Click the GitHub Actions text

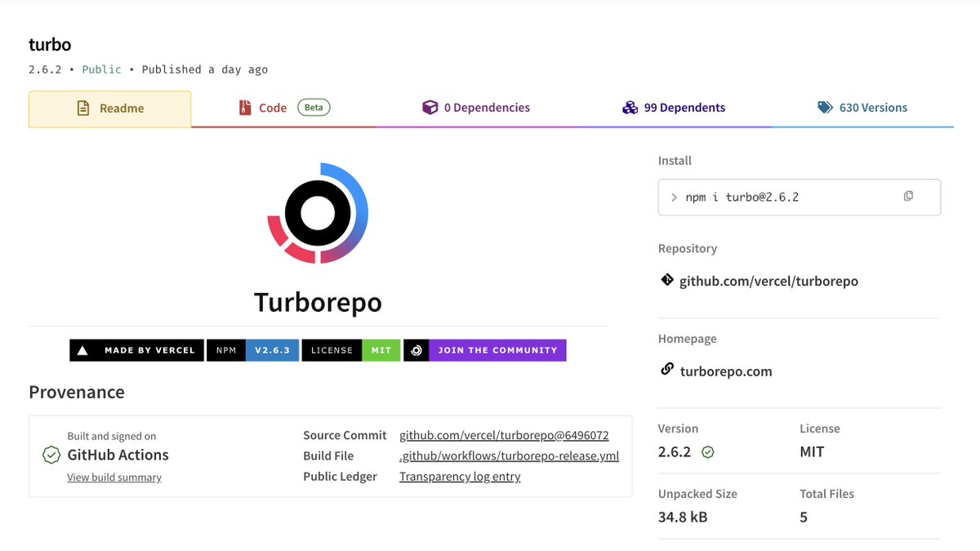click(x=118, y=455)
